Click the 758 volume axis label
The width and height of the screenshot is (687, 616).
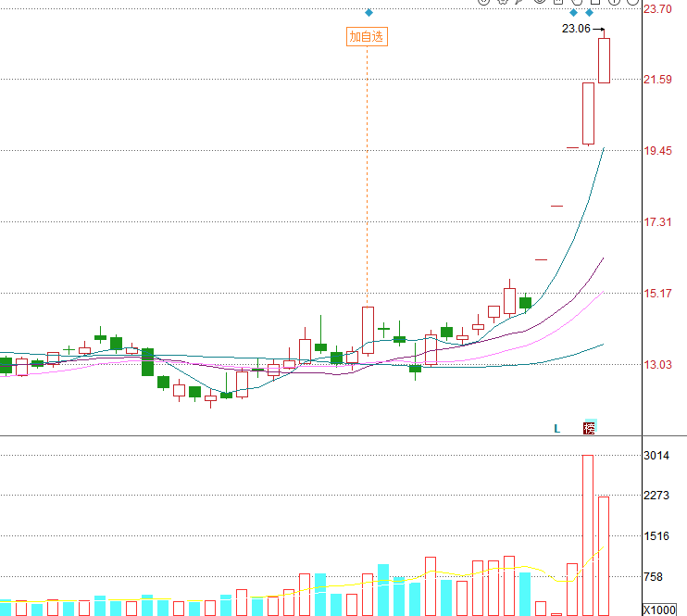pos(653,576)
